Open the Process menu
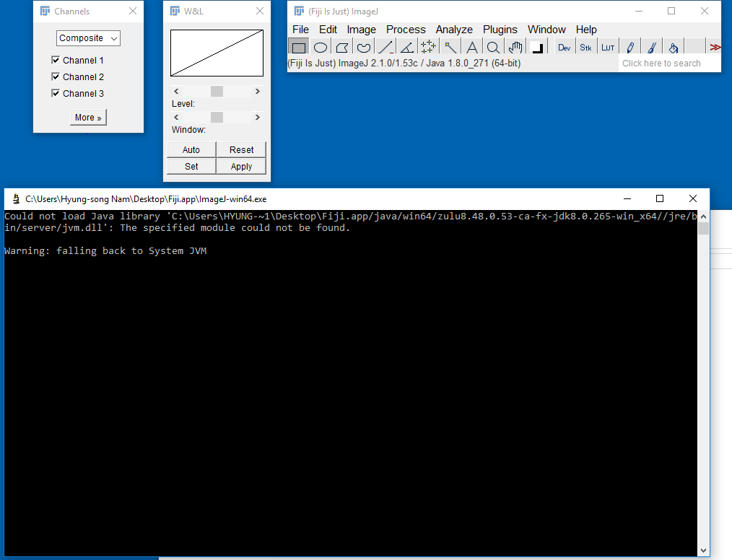Screen dimensions: 732x560 pos(406,30)
